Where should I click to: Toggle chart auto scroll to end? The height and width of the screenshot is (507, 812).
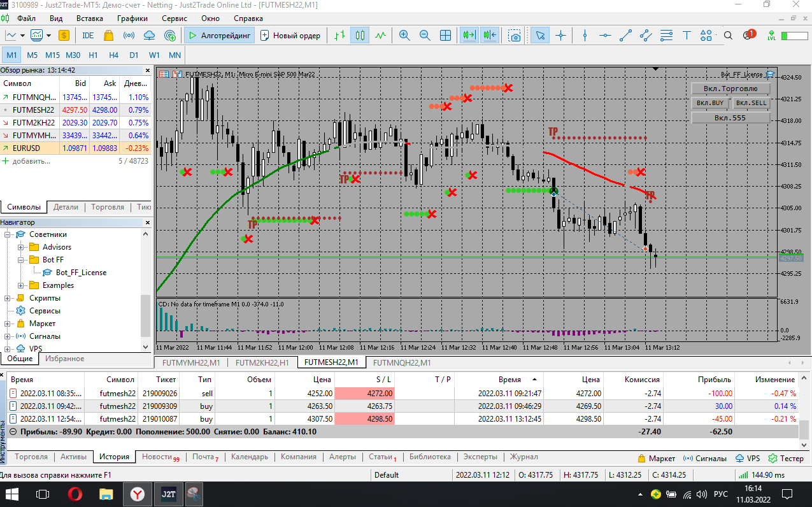click(469, 36)
